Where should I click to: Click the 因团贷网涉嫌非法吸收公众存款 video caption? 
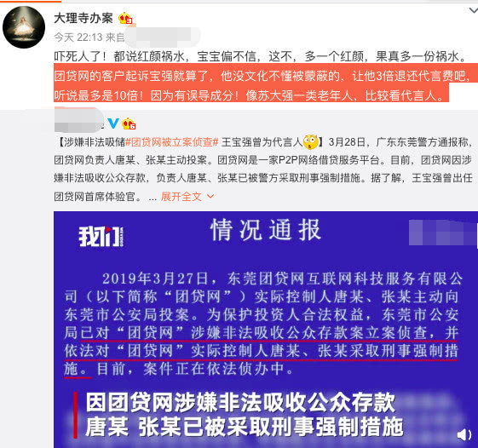coord(240,403)
